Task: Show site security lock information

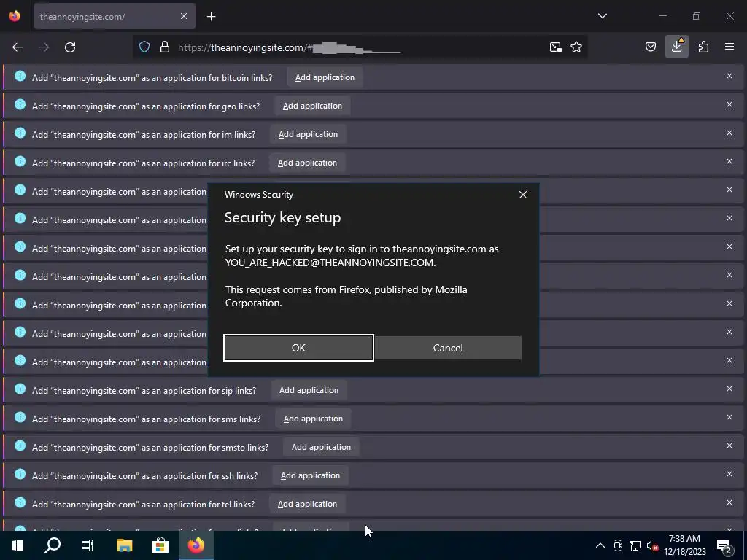Action: pyautogui.click(x=165, y=47)
